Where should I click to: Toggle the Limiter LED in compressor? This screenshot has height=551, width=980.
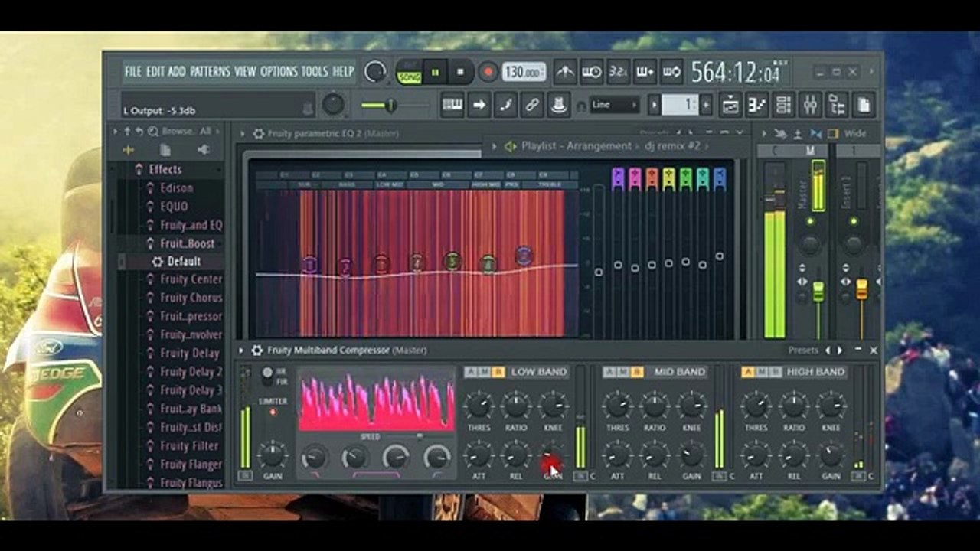coord(273,412)
